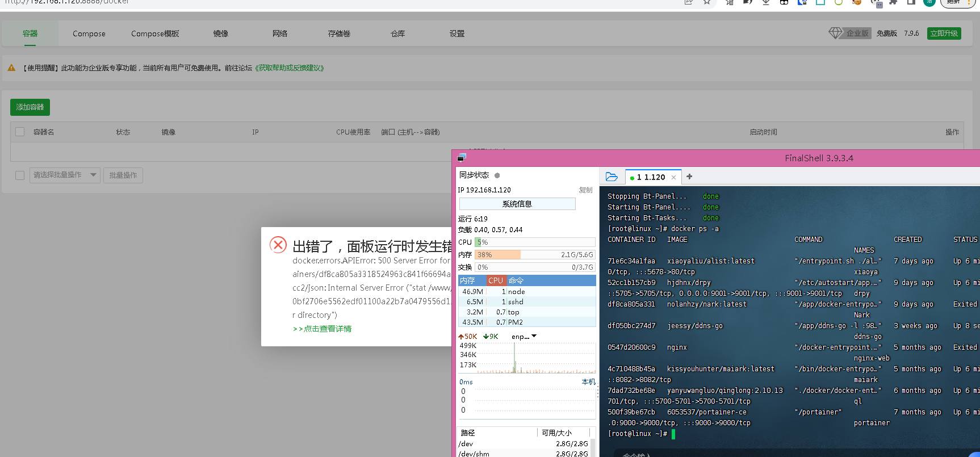Screen dimensions: 980x457
Task: Click the warning triangle notice icon
Action: pyautogui.click(x=11, y=68)
